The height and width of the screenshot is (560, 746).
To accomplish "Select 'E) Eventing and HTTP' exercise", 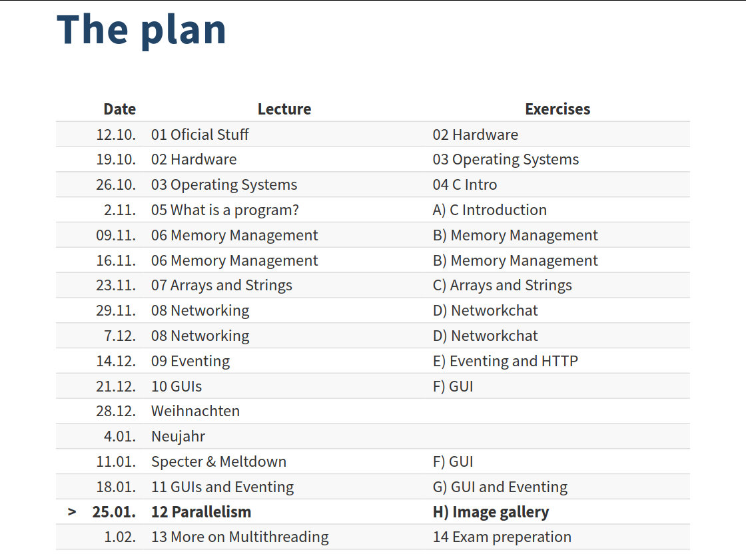I will pyautogui.click(x=506, y=361).
